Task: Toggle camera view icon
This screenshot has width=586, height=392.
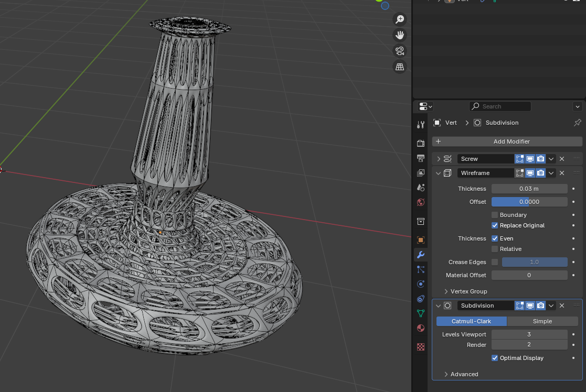Action: point(400,51)
